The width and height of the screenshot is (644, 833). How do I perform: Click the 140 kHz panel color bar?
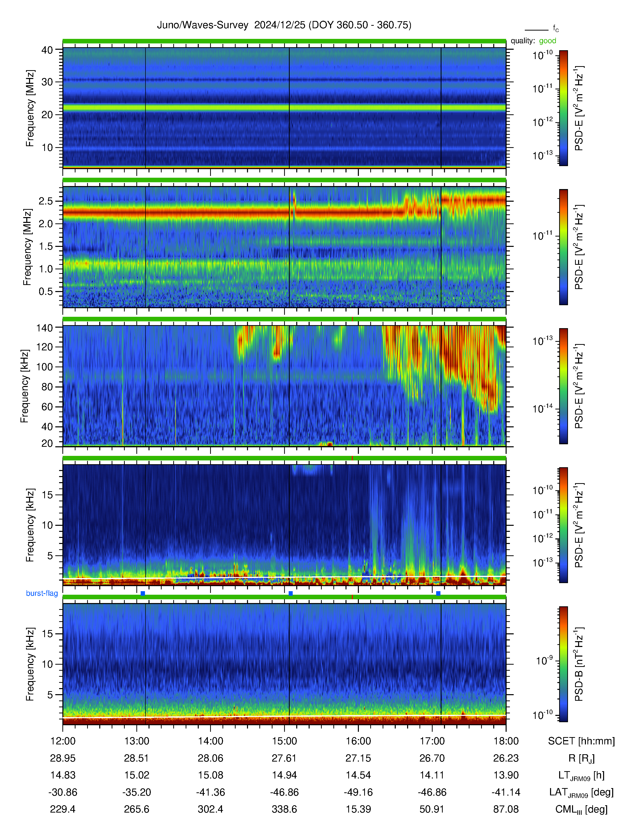pyautogui.click(x=563, y=386)
